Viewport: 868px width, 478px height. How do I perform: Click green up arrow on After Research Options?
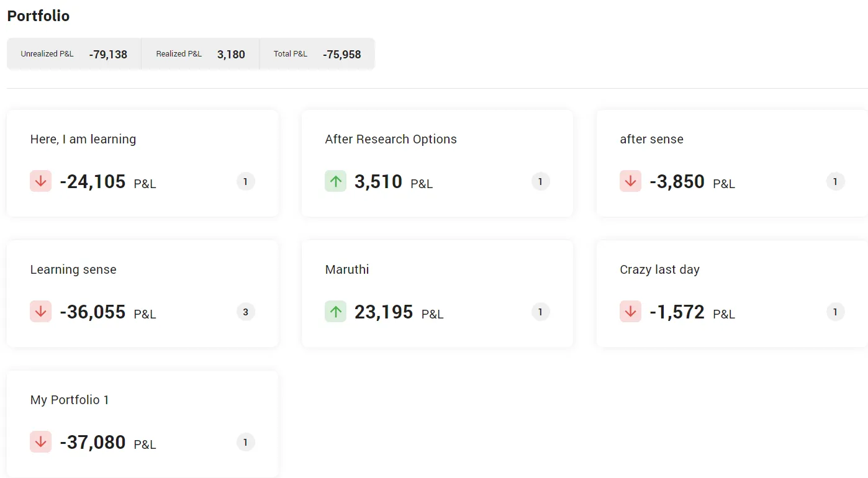[335, 181]
